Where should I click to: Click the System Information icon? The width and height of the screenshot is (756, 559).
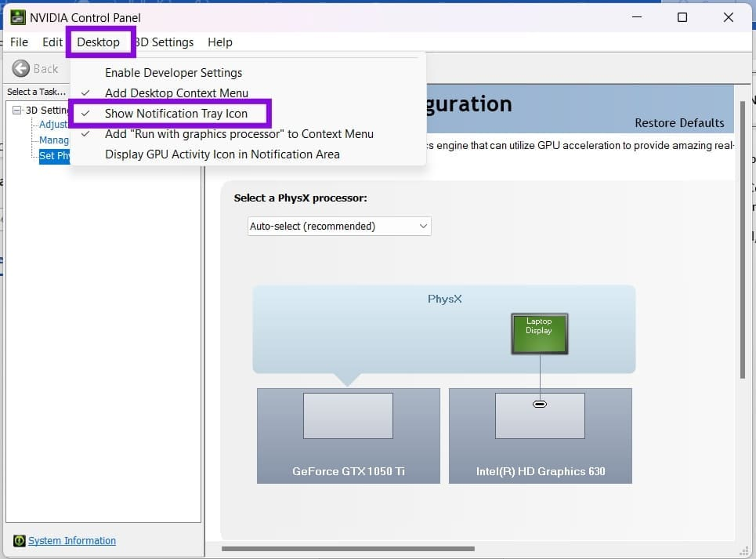point(20,541)
